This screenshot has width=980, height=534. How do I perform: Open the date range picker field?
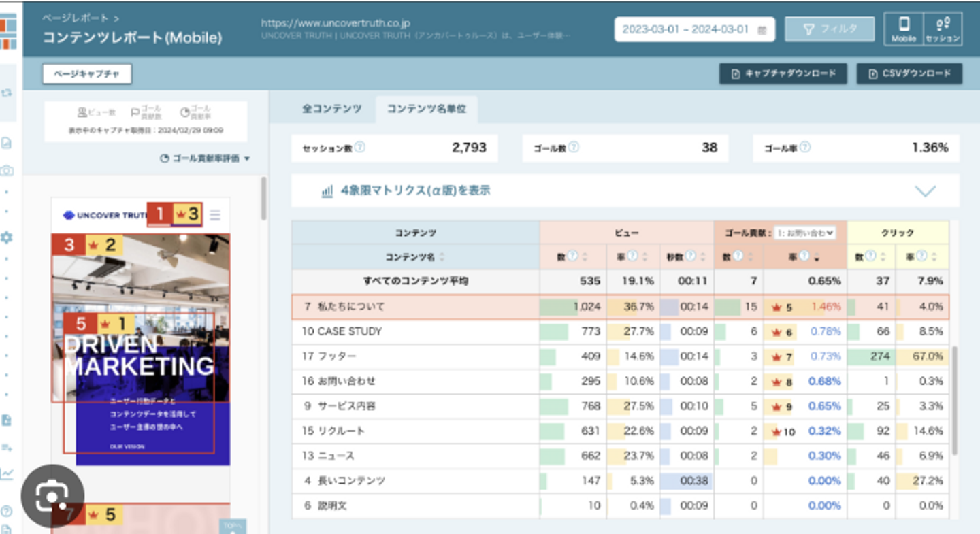(693, 29)
